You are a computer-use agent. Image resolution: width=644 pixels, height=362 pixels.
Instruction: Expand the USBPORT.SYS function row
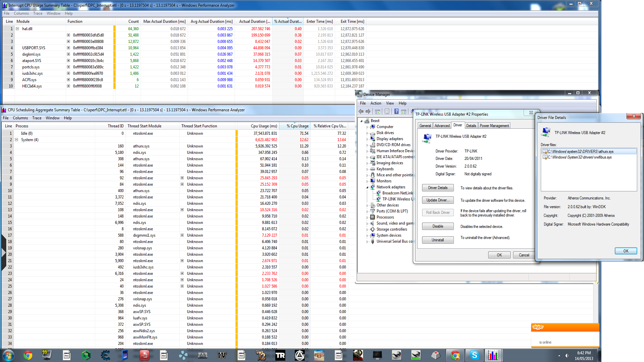click(68, 48)
